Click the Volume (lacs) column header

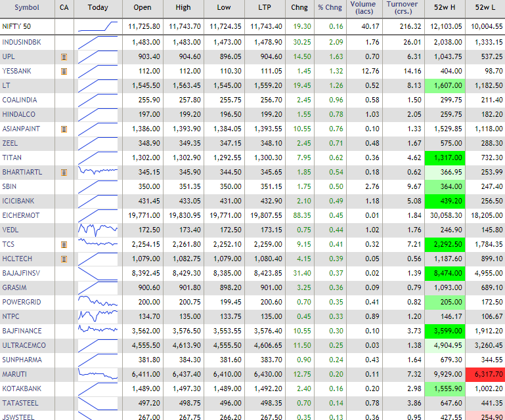(364, 8)
